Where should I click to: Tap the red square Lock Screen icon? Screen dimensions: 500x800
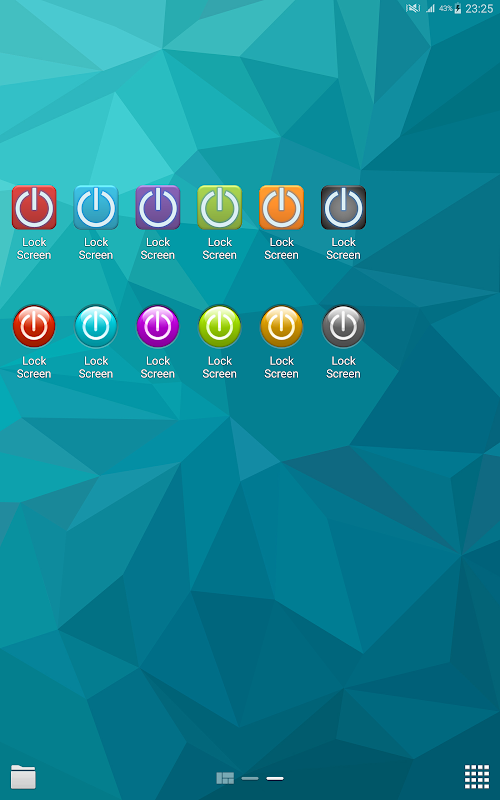click(x=34, y=208)
